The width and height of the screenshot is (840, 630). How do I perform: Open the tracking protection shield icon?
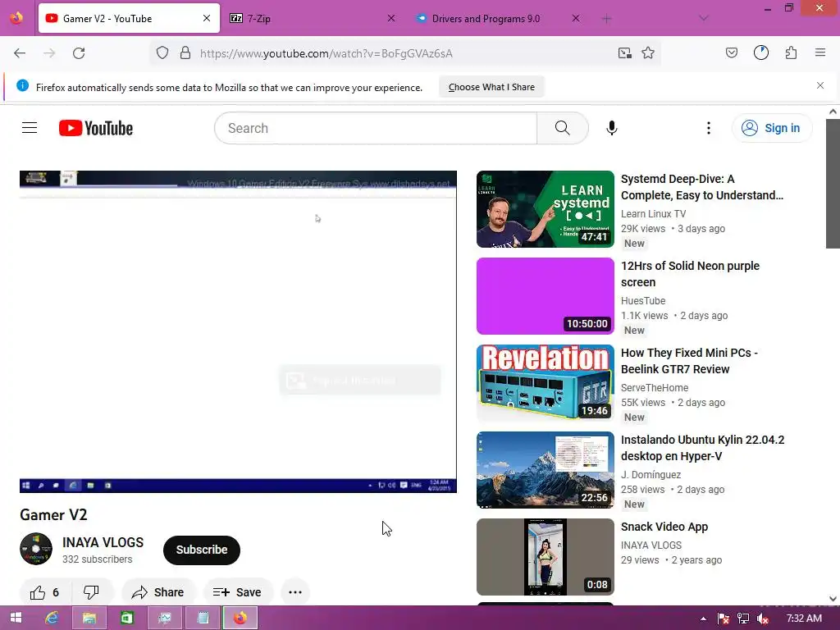tap(162, 52)
